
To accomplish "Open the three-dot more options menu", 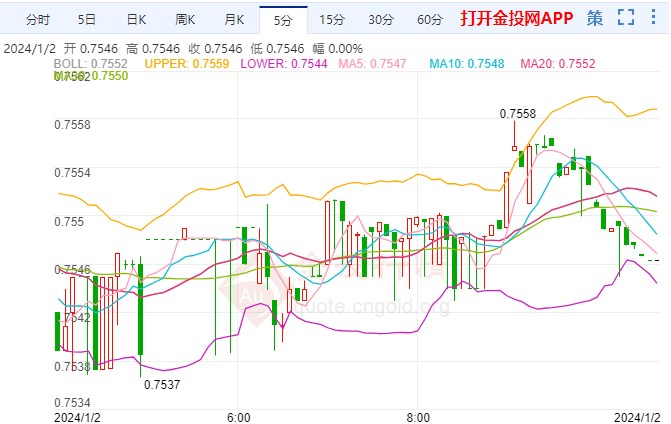I will 653,17.
